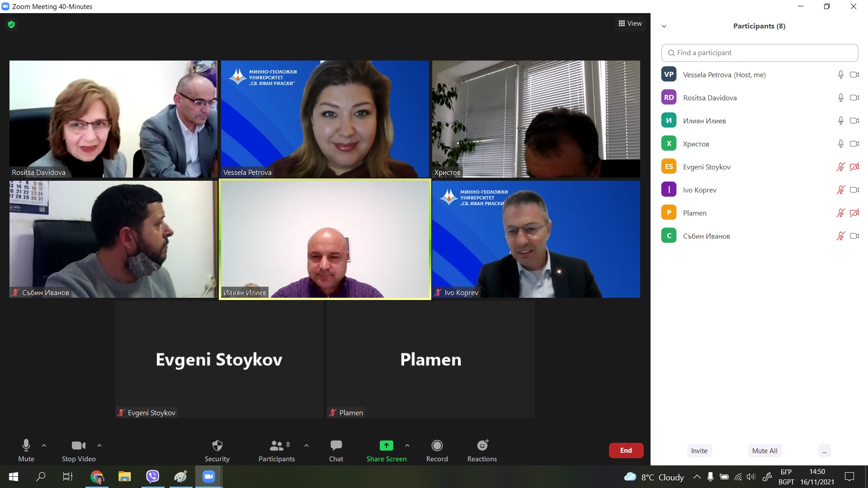The height and width of the screenshot is (488, 868).
Task: Open the Reactions menu
Action: point(482,446)
